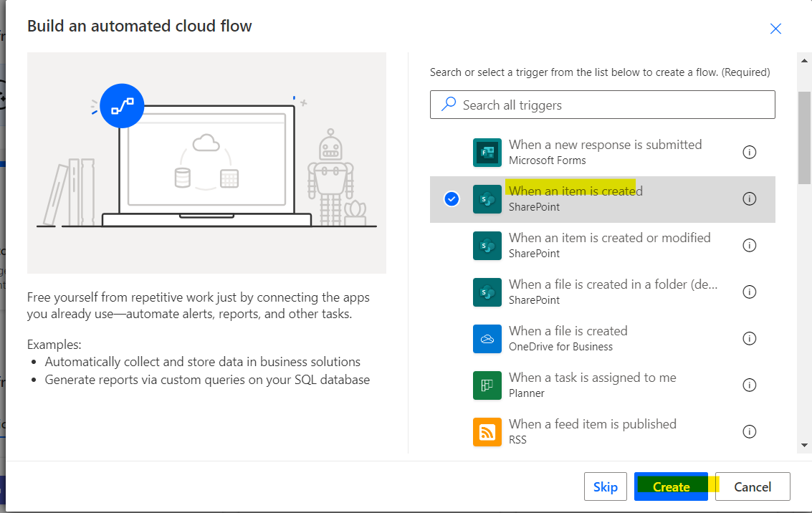Click the search magnifier icon

pos(449,105)
